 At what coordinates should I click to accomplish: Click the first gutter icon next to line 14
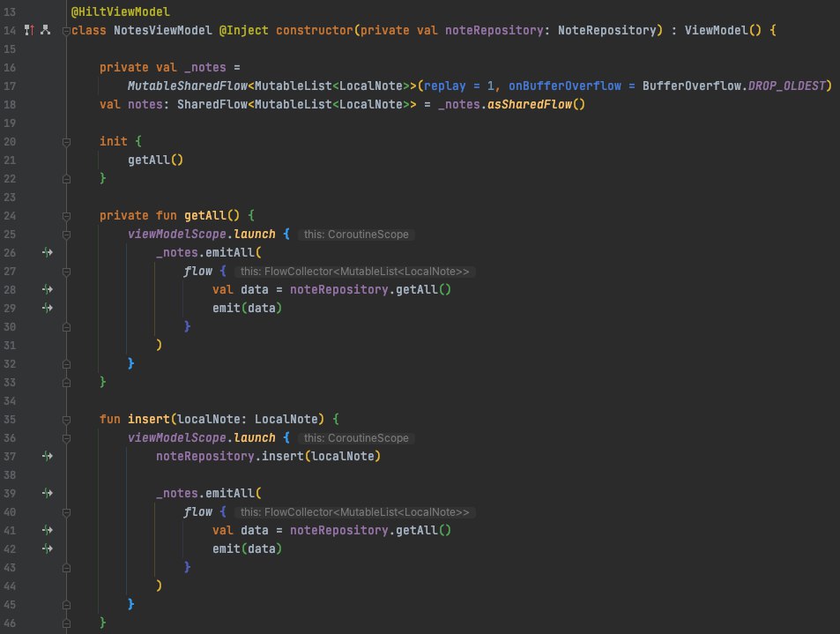click(29, 30)
